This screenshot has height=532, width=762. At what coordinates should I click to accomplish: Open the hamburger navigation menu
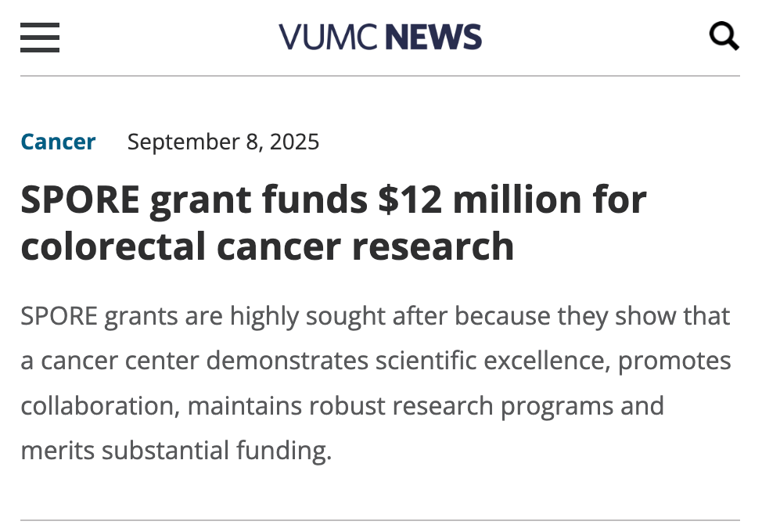pos(40,37)
